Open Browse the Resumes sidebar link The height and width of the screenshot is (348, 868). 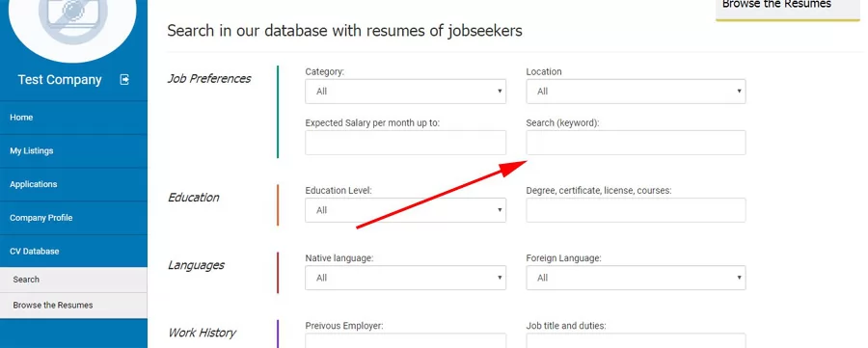coord(73,306)
